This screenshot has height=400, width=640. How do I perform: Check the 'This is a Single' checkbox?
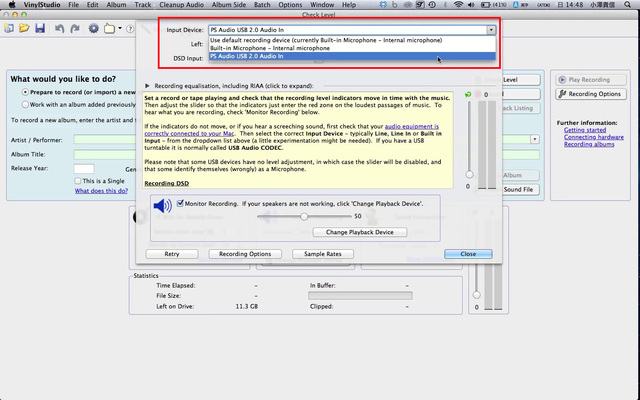point(78,181)
